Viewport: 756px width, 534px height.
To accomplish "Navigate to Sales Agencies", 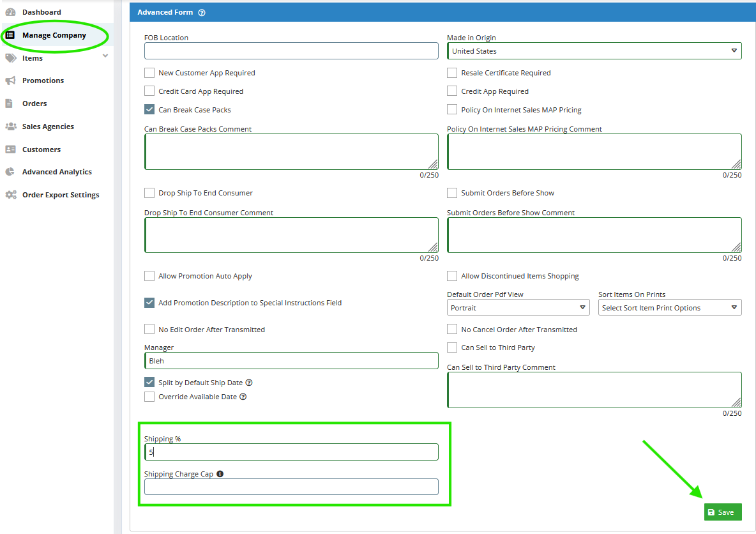I will tap(48, 126).
